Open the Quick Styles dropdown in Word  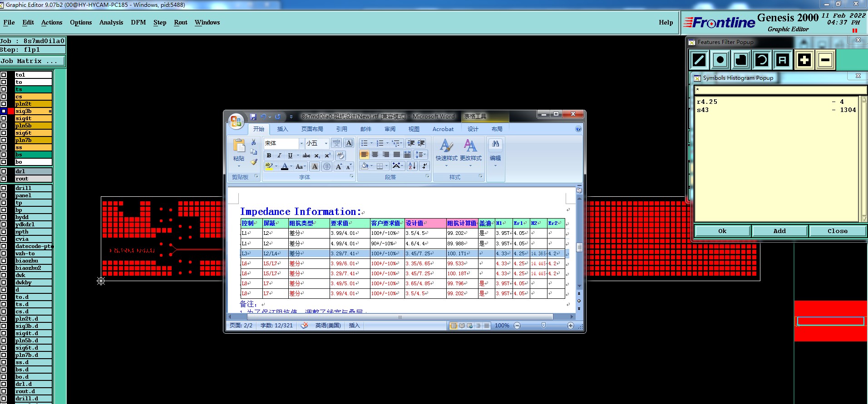[x=446, y=153]
